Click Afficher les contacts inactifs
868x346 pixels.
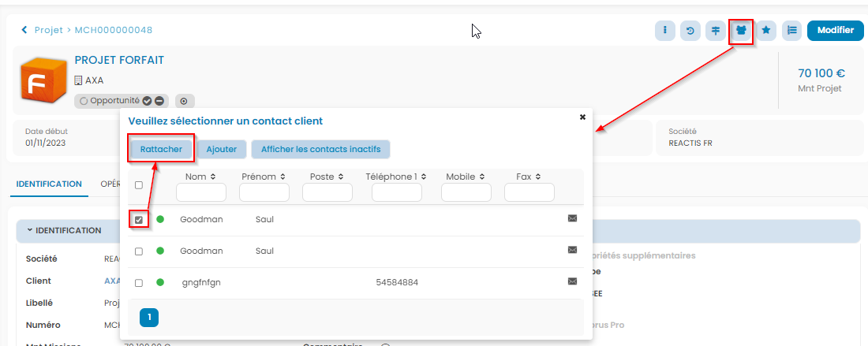tap(320, 149)
